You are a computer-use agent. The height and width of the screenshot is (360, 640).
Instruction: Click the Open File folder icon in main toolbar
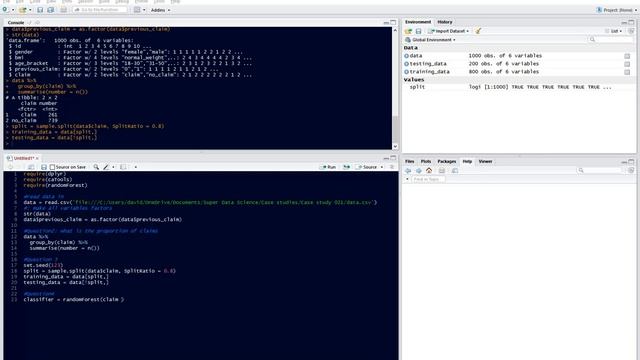tap(22, 10)
